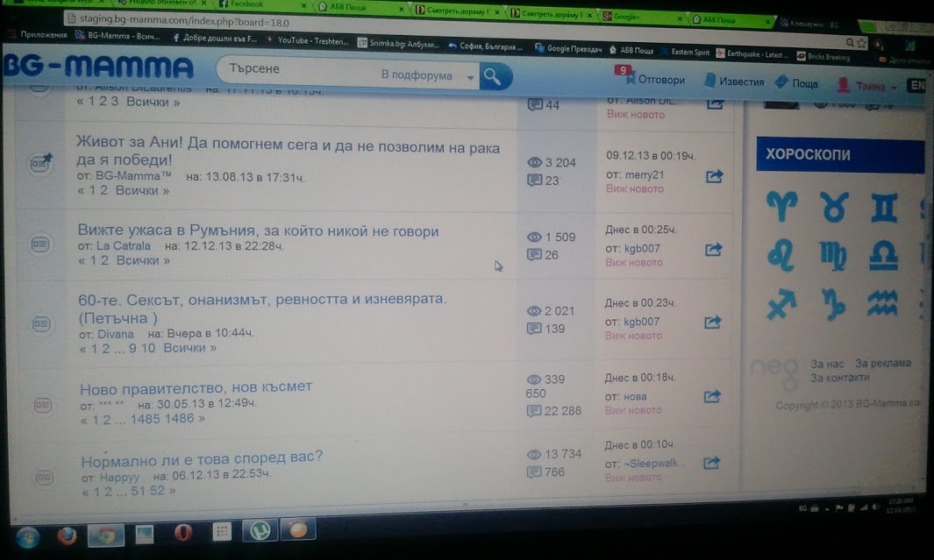Viewport: 934px width, 560px height.
Task: Click in the Търсене search field
Action: click(298, 70)
